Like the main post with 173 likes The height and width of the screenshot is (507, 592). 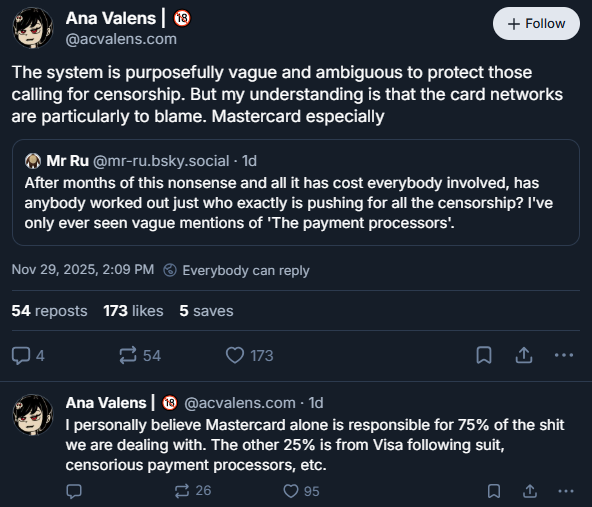[235, 356]
